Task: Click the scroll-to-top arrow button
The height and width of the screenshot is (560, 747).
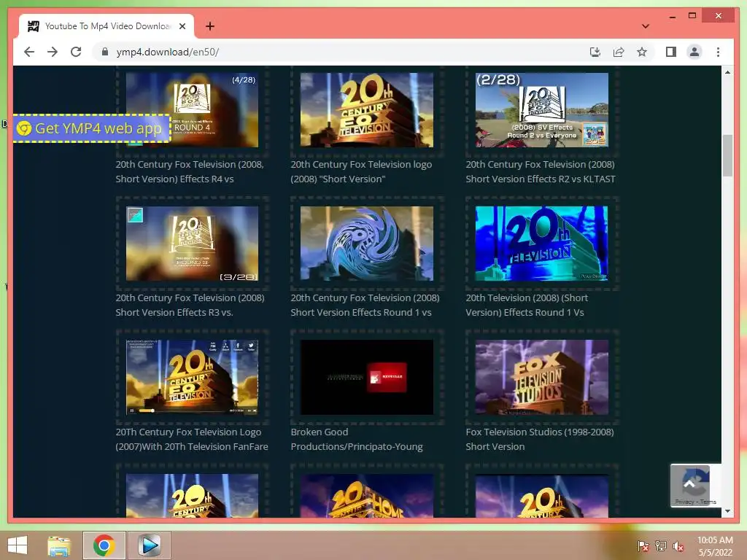Action: coord(689,484)
